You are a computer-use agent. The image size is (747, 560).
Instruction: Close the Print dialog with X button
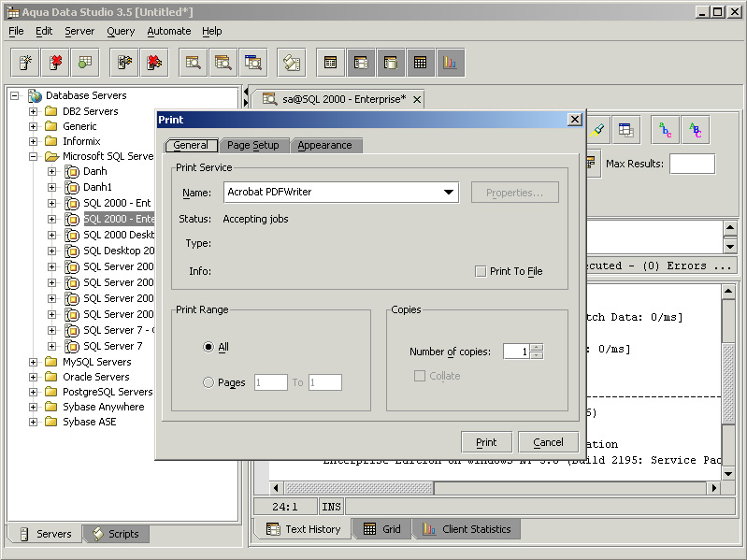coord(575,120)
